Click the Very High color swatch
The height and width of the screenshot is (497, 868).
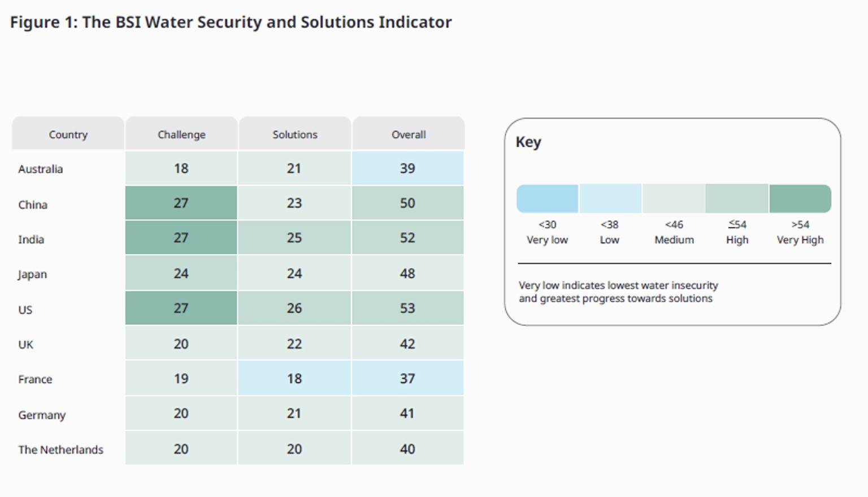click(800, 199)
